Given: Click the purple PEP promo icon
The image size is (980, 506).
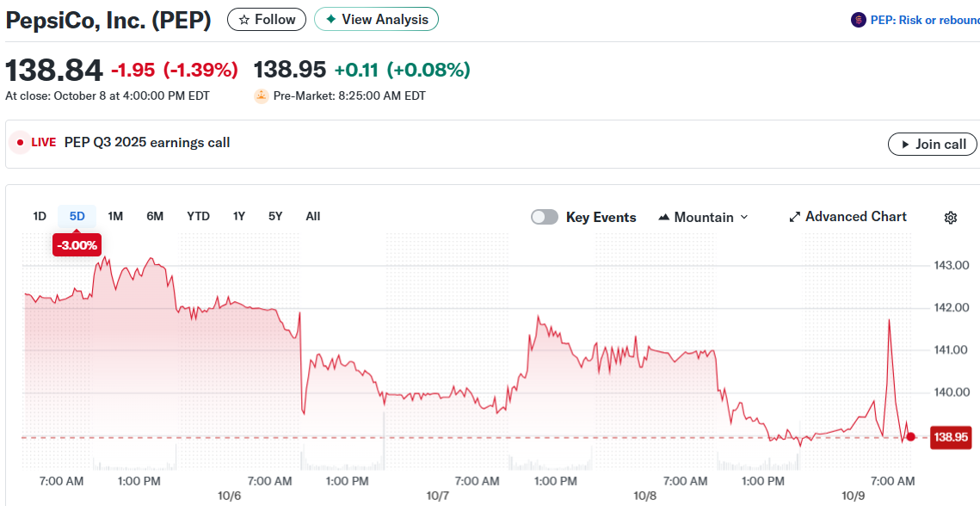Looking at the screenshot, I should (858, 20).
